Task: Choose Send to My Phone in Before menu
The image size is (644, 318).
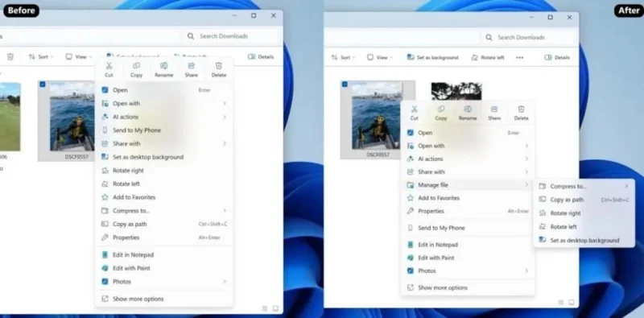Action: pos(164,130)
